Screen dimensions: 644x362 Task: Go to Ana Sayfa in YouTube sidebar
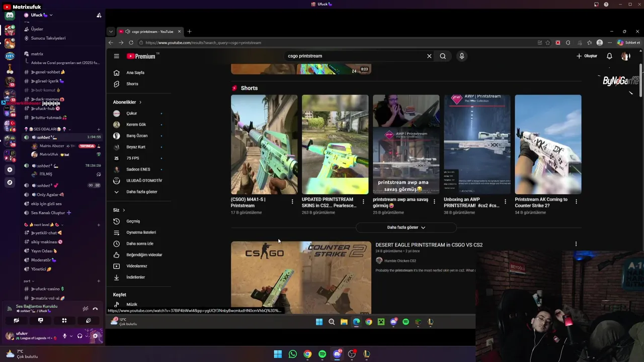pyautogui.click(x=135, y=73)
